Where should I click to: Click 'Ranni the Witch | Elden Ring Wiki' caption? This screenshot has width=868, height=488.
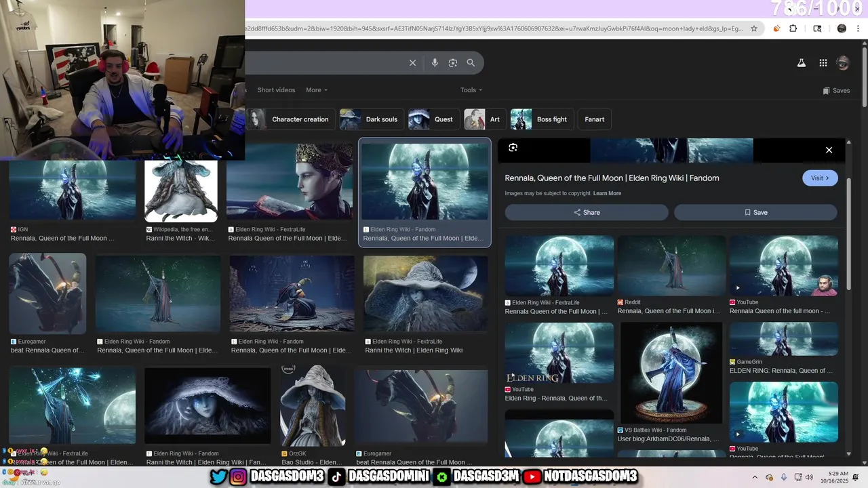(x=414, y=350)
